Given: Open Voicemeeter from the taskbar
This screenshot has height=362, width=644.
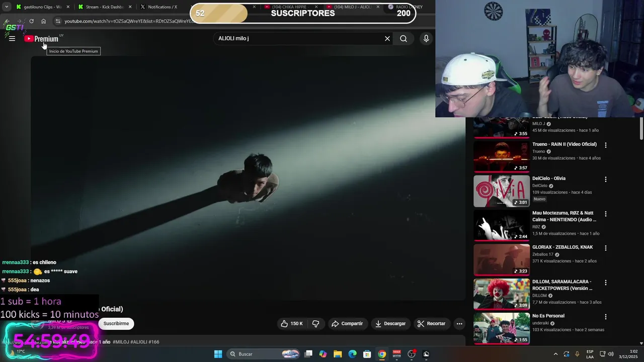Looking at the screenshot, I should click(396, 354).
